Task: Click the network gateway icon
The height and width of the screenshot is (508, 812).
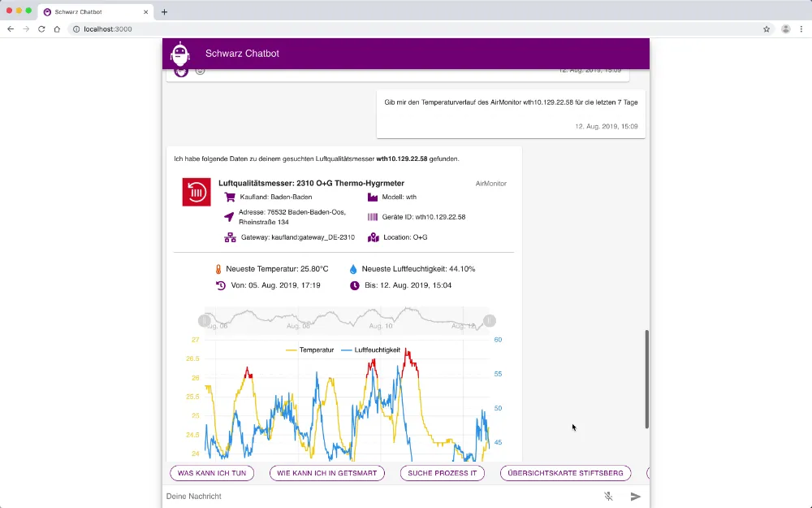Action: (230, 237)
